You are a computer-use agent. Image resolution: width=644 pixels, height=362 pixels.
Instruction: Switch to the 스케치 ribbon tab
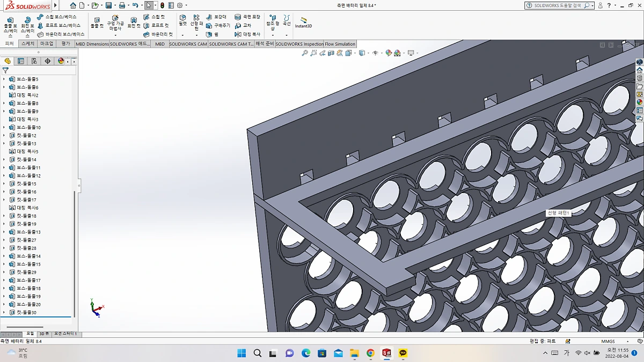click(x=27, y=43)
